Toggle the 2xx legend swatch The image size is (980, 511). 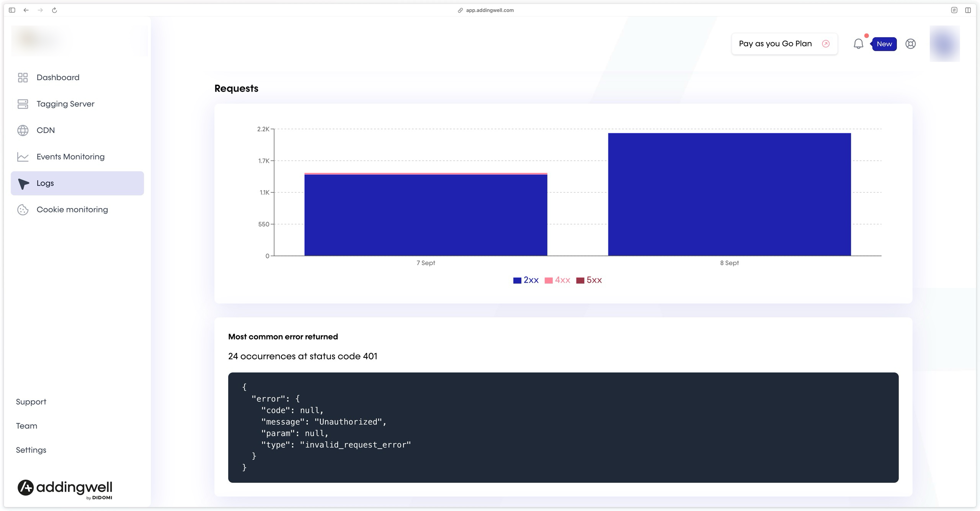point(517,280)
